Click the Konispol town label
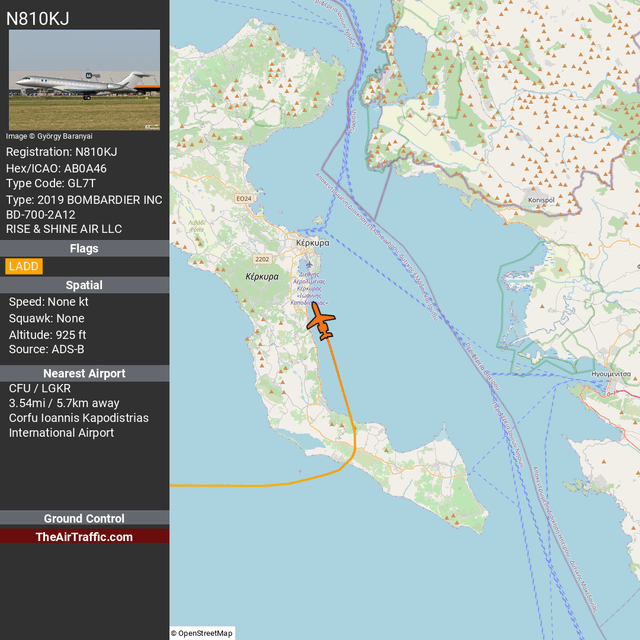 point(540,200)
